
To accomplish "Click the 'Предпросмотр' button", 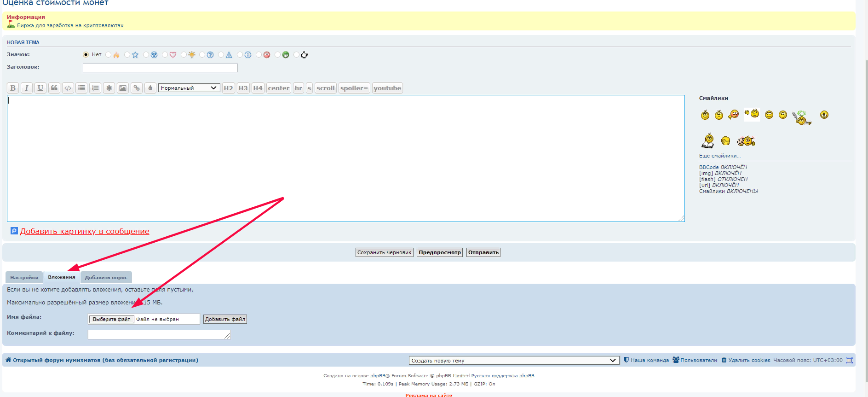I will tap(440, 252).
